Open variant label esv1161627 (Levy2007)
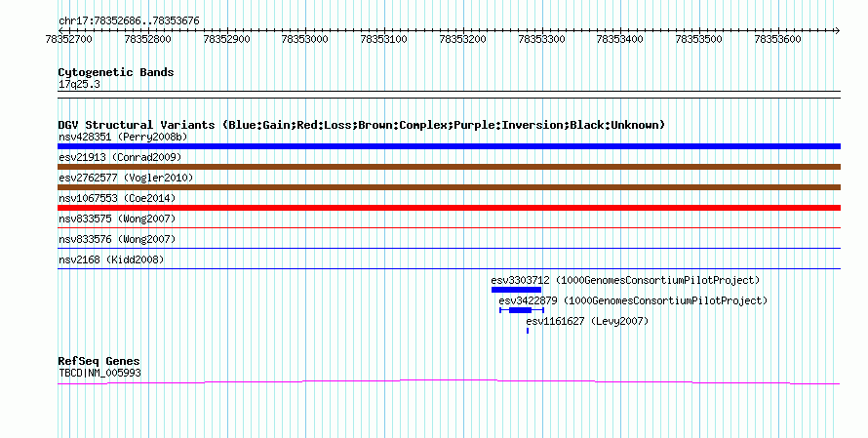Image resolution: width=868 pixels, height=438 pixels. click(587, 321)
